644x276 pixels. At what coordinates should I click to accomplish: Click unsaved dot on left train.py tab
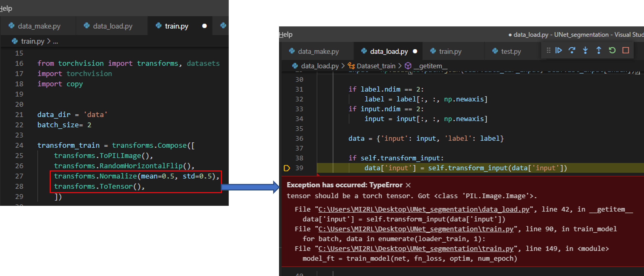(204, 26)
